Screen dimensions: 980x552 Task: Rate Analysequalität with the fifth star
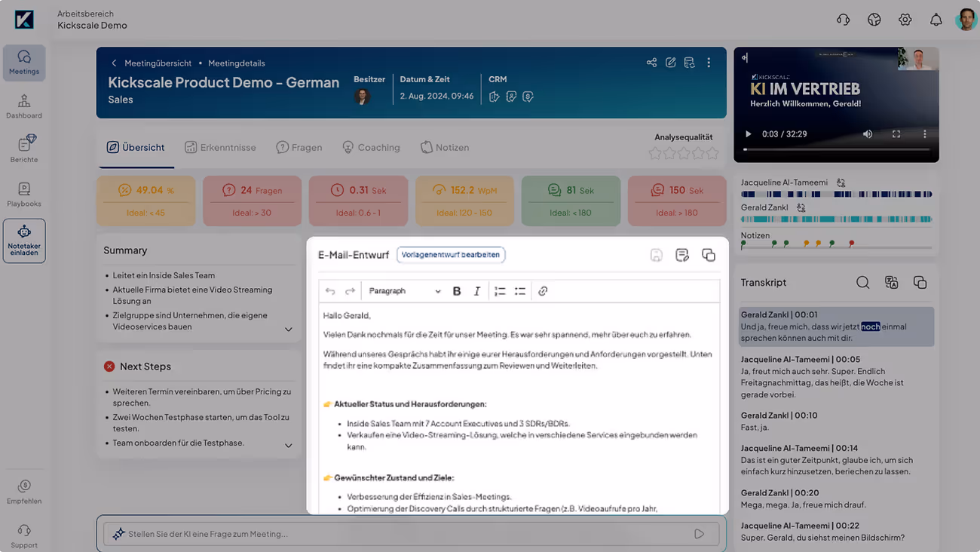pyautogui.click(x=712, y=154)
